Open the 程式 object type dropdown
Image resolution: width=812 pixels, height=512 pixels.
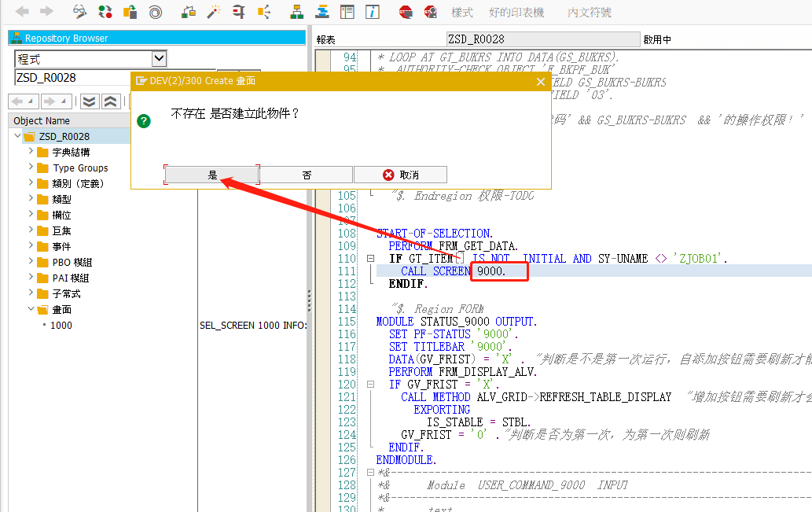coord(160,58)
